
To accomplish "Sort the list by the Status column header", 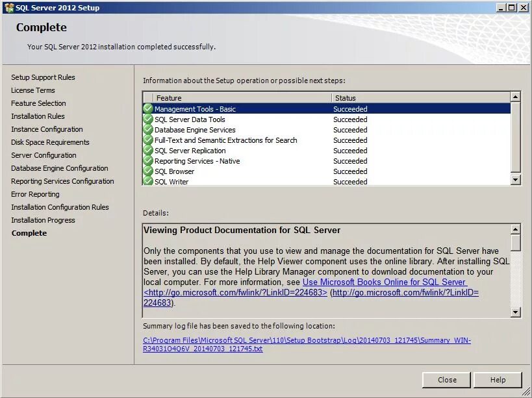I will coord(421,98).
